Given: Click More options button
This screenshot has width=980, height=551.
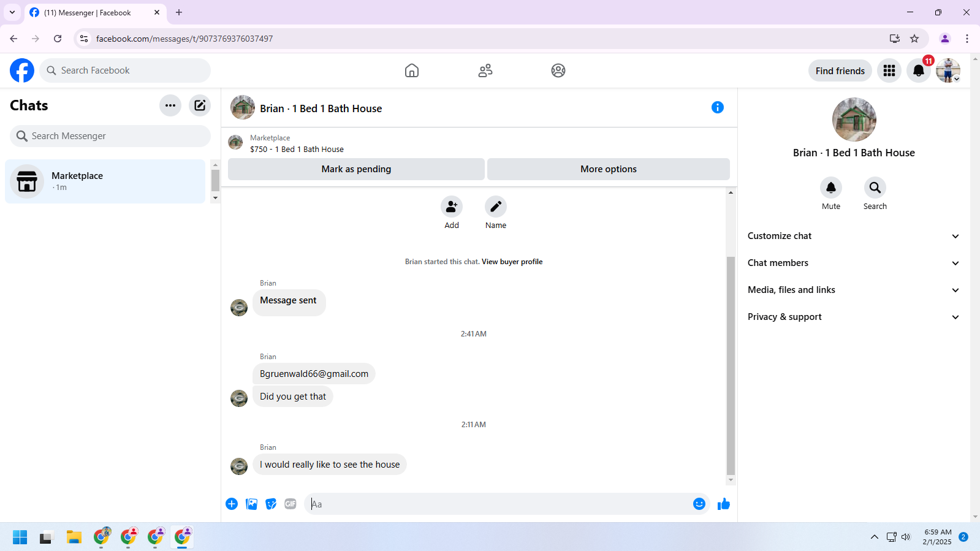Looking at the screenshot, I should pos(609,169).
